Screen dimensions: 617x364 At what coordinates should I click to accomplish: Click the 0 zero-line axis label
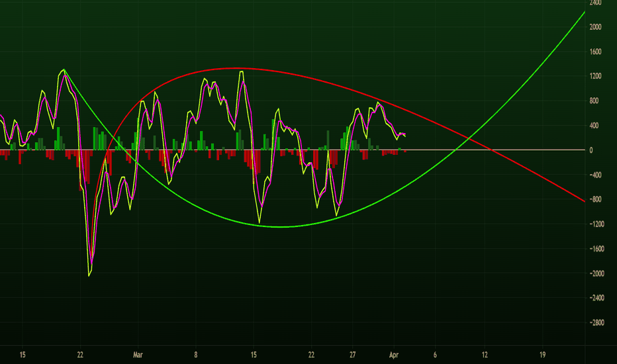click(591, 150)
